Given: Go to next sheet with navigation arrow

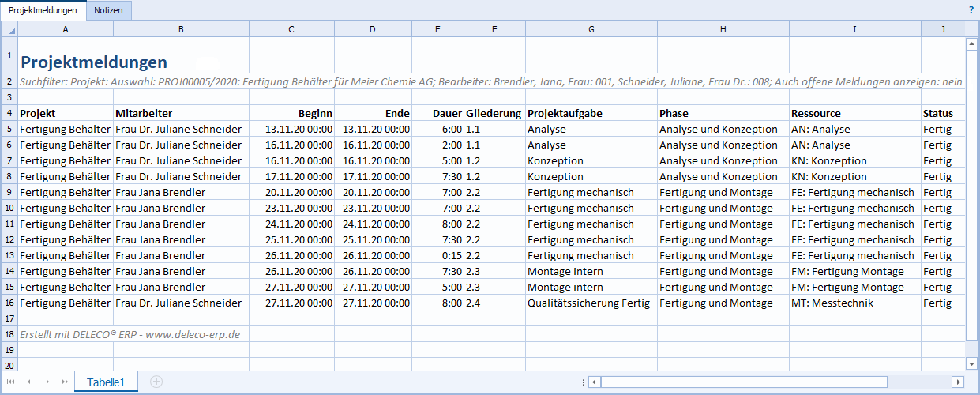Looking at the screenshot, I should [x=47, y=382].
